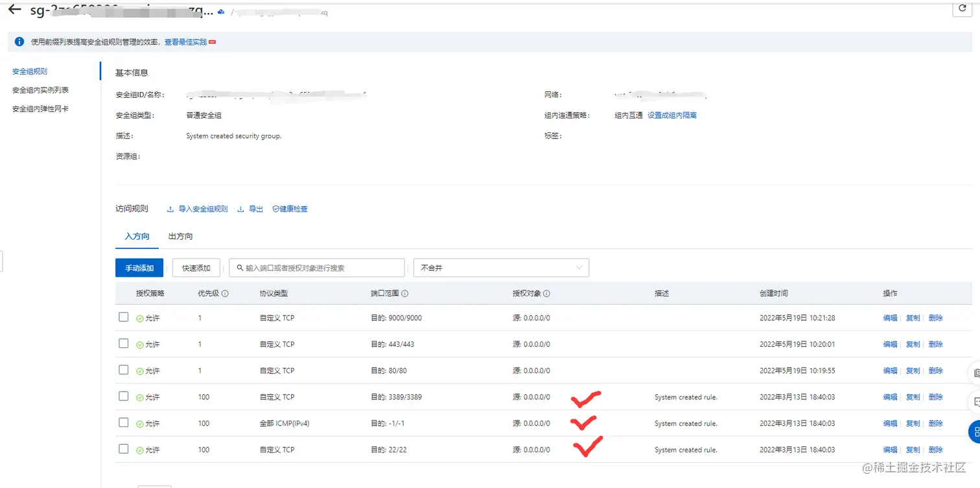
Task: Click the 目的: 3389/3389 port cell
Action: [x=396, y=397]
